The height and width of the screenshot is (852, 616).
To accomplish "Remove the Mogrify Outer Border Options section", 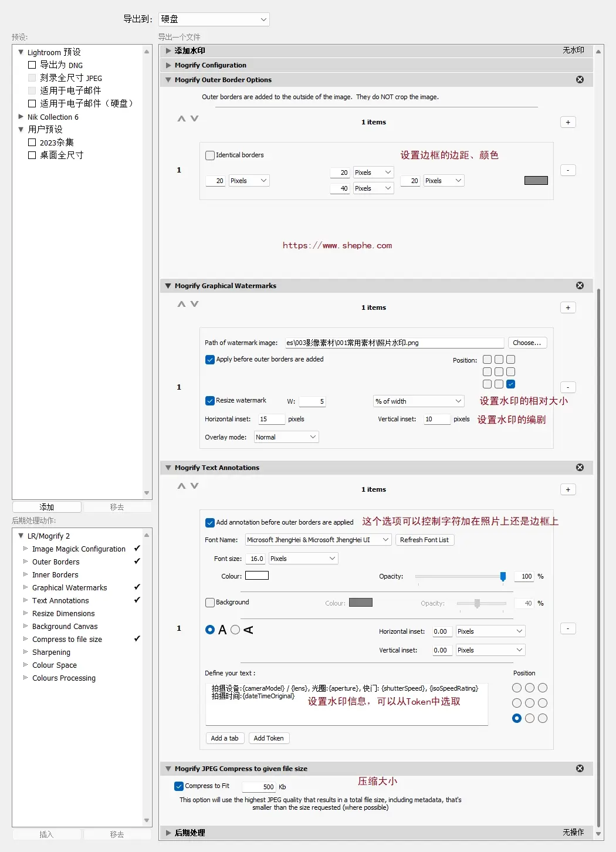I will coord(580,79).
